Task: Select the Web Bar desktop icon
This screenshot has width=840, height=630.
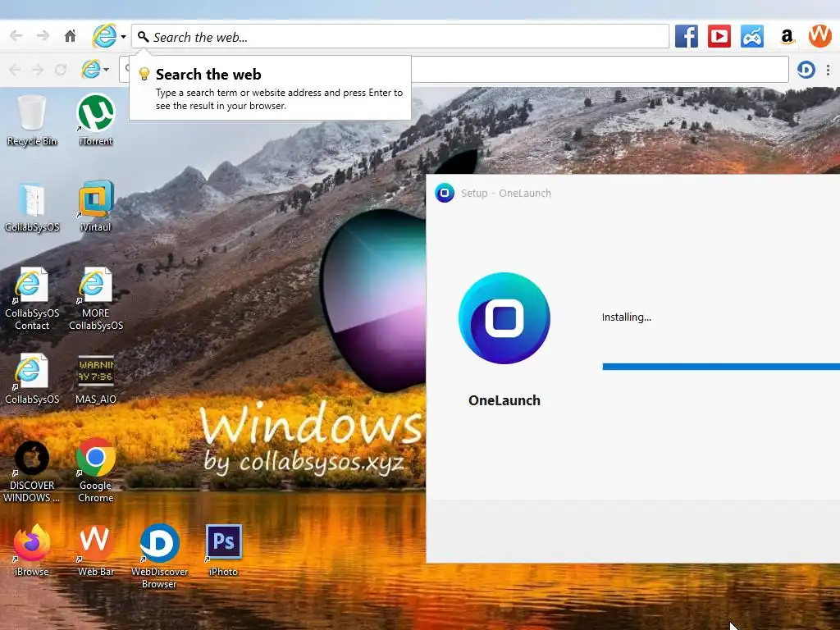Action: [96, 550]
